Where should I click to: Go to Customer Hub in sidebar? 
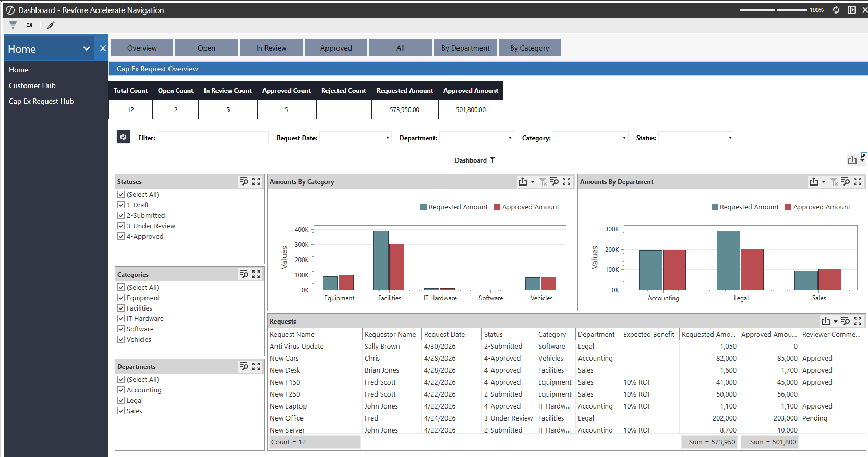tap(32, 85)
